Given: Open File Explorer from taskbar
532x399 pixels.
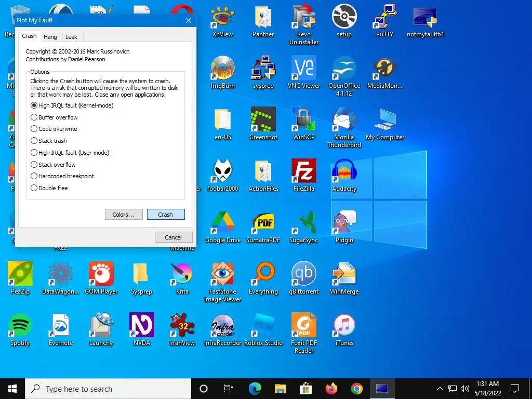Looking at the screenshot, I should point(280,389).
